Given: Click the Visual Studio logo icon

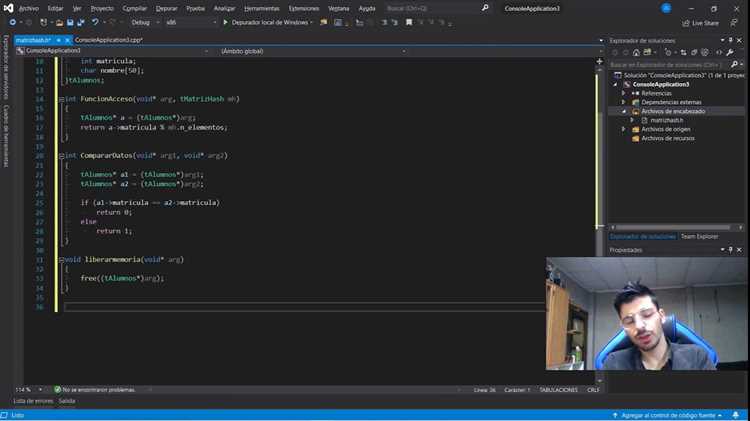Looking at the screenshot, I should (x=8, y=8).
